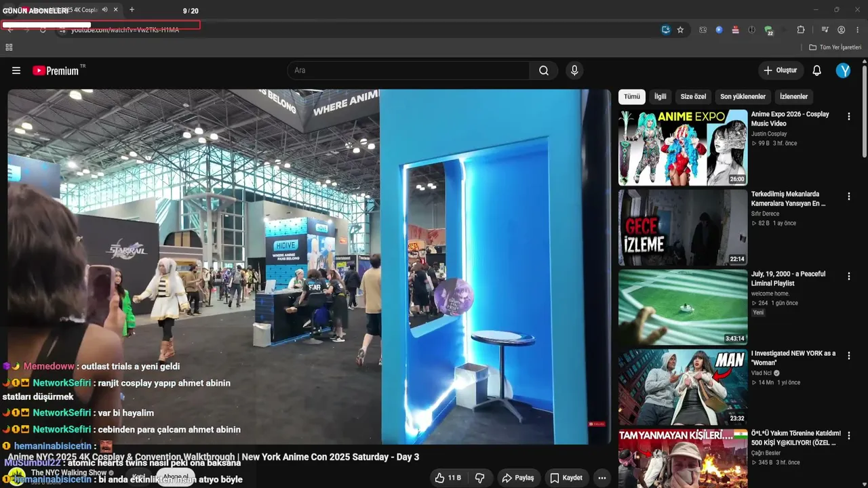The height and width of the screenshot is (488, 868).
Task: Click the search magnifier button
Action: [x=544, y=70]
